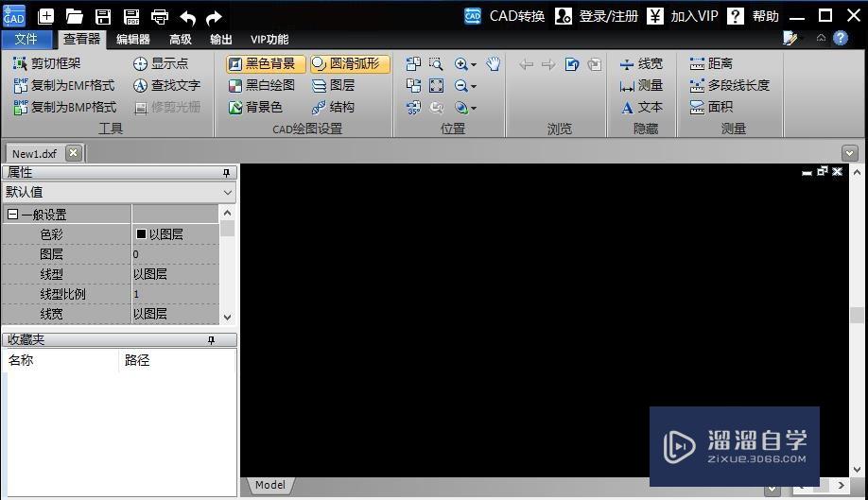The height and width of the screenshot is (500, 868).
Task: Create a new file with the plus icon
Action: pos(46,17)
